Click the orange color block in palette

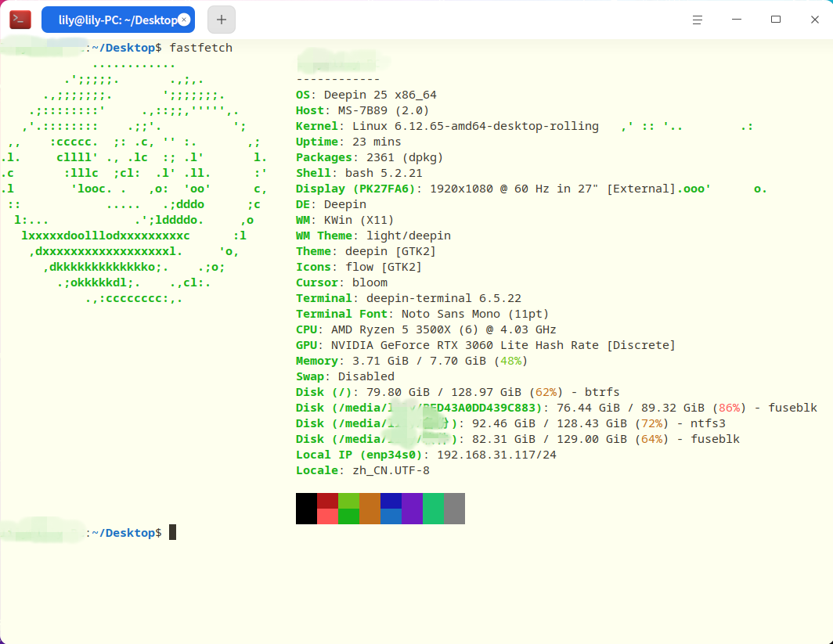coord(370,509)
